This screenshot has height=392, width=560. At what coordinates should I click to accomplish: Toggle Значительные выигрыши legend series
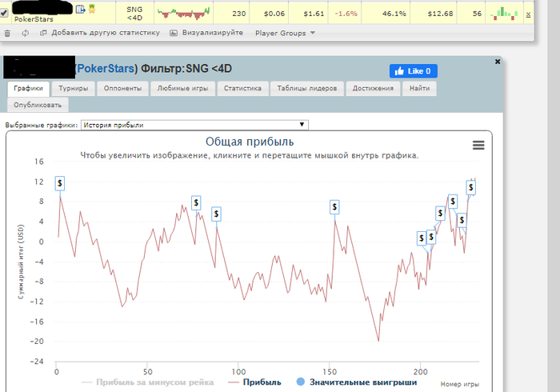pos(357,382)
